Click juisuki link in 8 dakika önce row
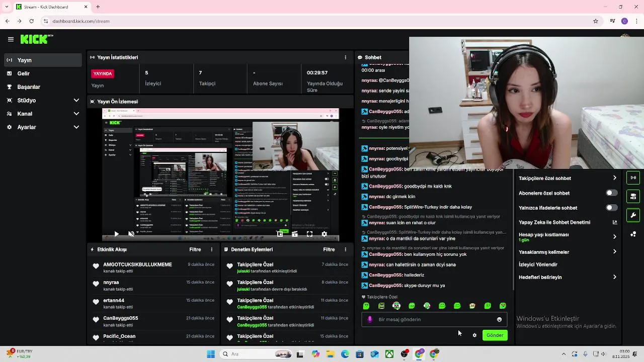 [x=244, y=289]
